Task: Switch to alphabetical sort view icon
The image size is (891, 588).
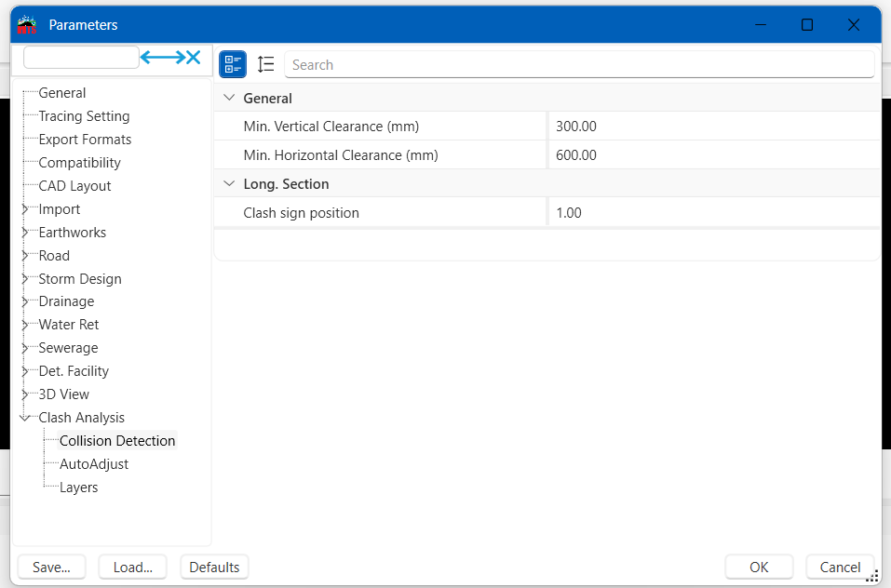Action: [266, 64]
